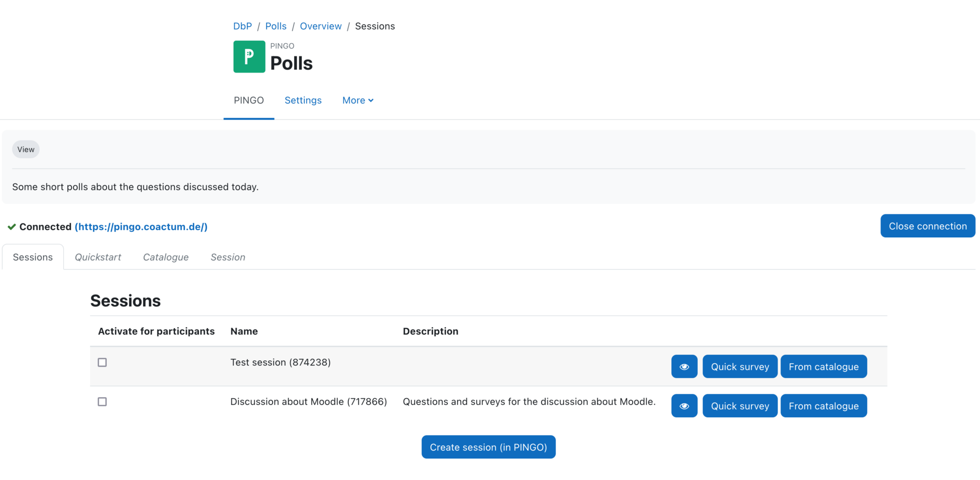Switch to the Catalogue tab
This screenshot has height=480, width=980.
click(x=166, y=257)
